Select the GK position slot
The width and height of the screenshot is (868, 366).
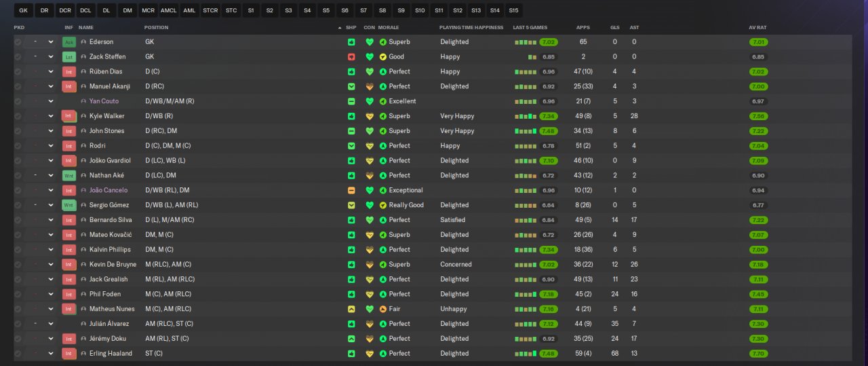click(23, 10)
